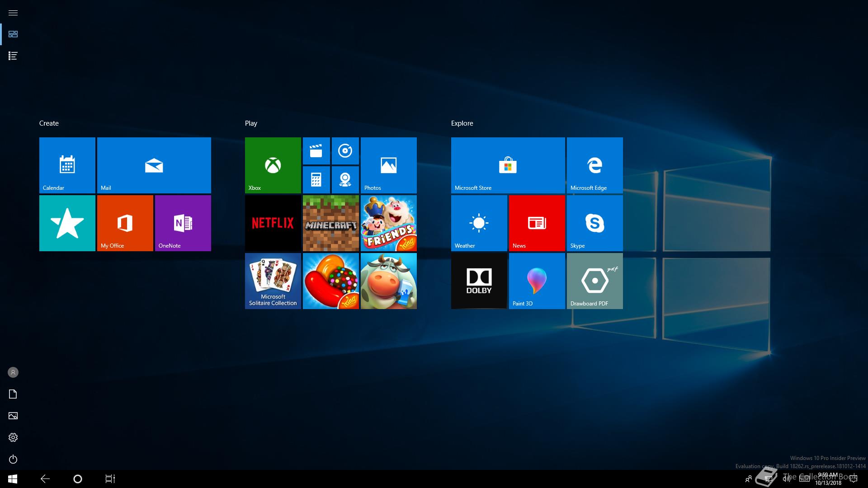Open the Action Center notifications icon
868x488 pixels.
(854, 479)
